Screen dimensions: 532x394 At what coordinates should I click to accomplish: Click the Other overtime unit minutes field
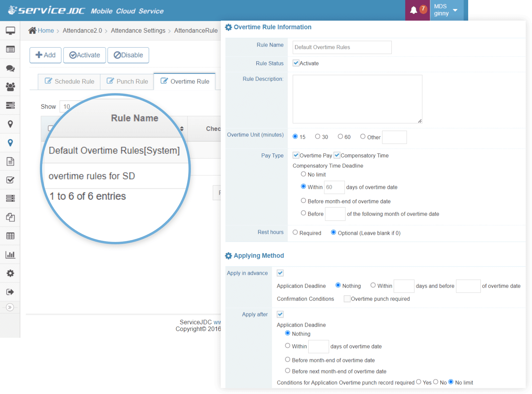coord(394,137)
